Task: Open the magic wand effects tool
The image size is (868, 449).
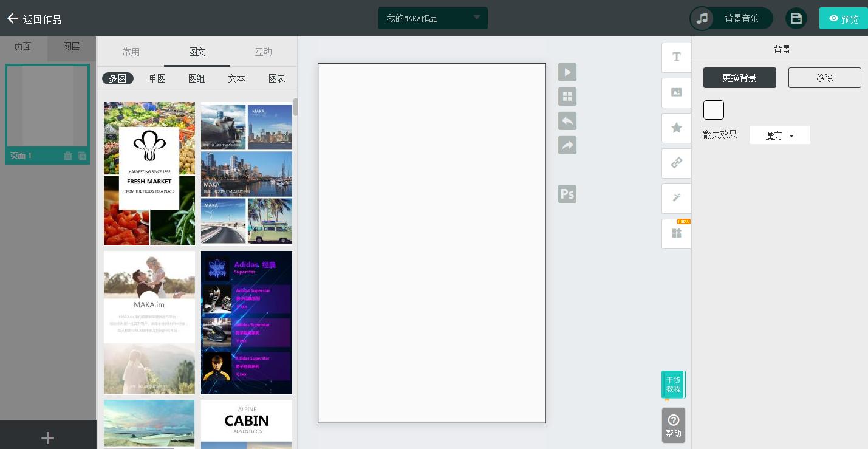Action: tap(676, 198)
